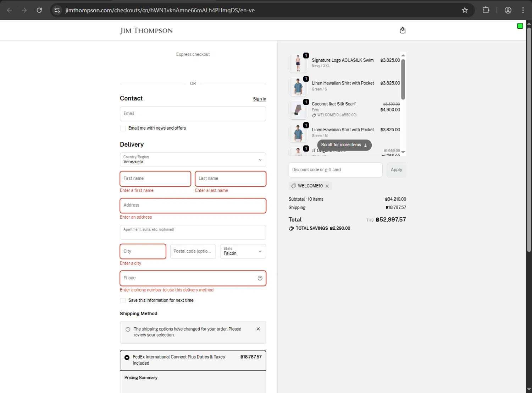Bookmark this page with the star icon
The image size is (532, 393).
coord(465,10)
